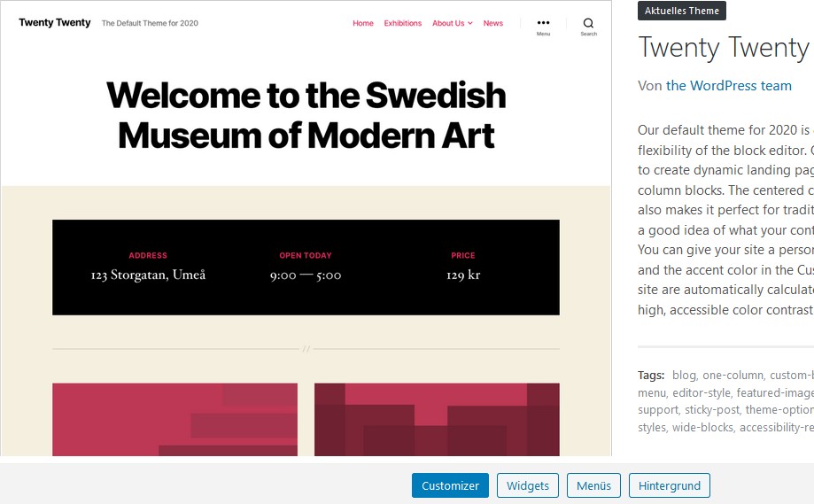Open the Home menu link
The image size is (814, 504).
coord(363,23)
